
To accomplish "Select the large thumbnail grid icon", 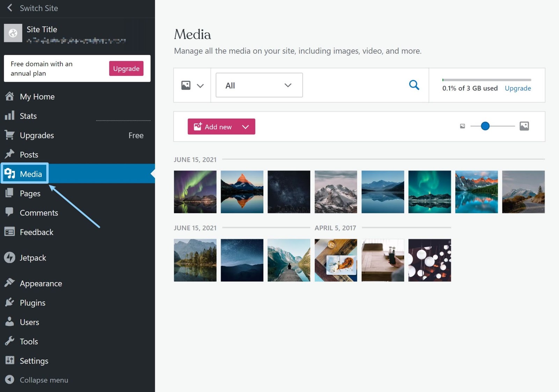I will click(x=524, y=126).
